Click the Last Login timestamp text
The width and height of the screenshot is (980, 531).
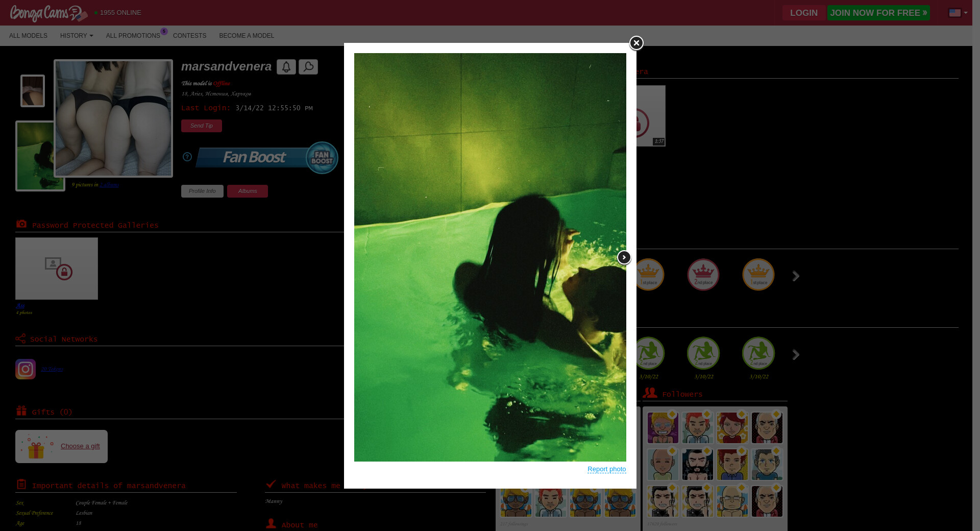pyautogui.click(x=274, y=108)
